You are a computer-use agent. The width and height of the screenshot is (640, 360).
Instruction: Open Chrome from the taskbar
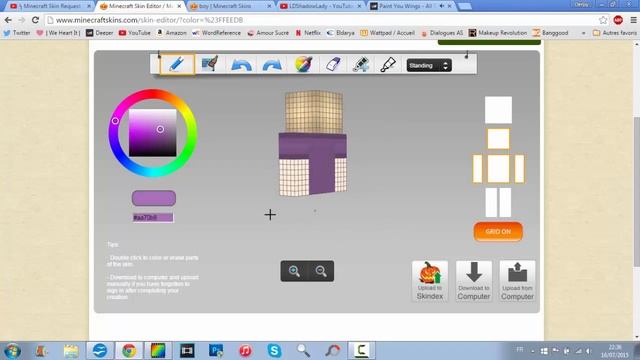tap(129, 351)
